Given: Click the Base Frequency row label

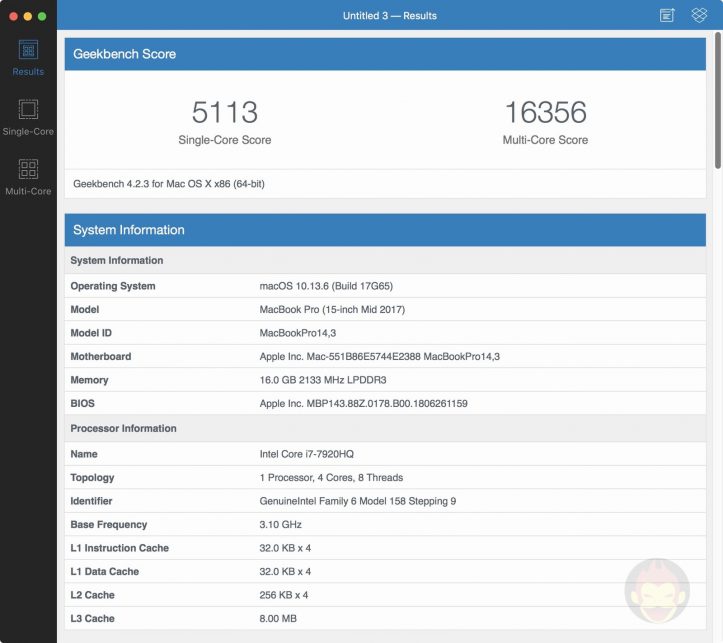Looking at the screenshot, I should [x=108, y=525].
